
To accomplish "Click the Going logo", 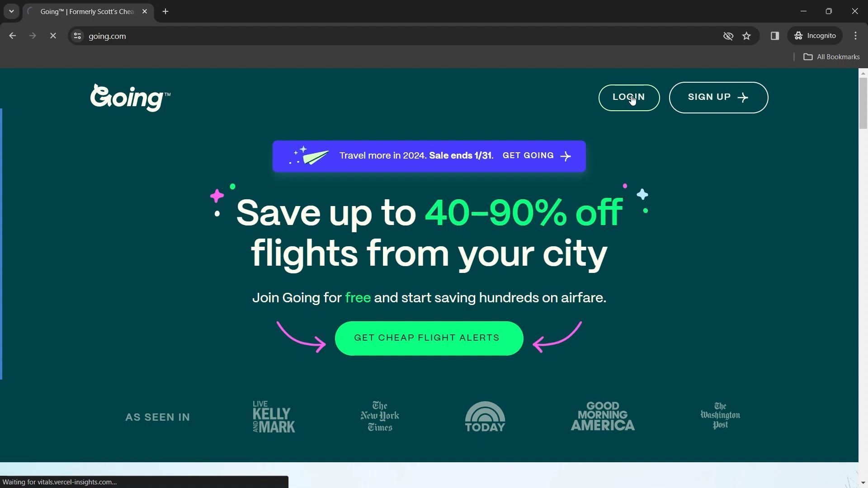I will click(130, 98).
